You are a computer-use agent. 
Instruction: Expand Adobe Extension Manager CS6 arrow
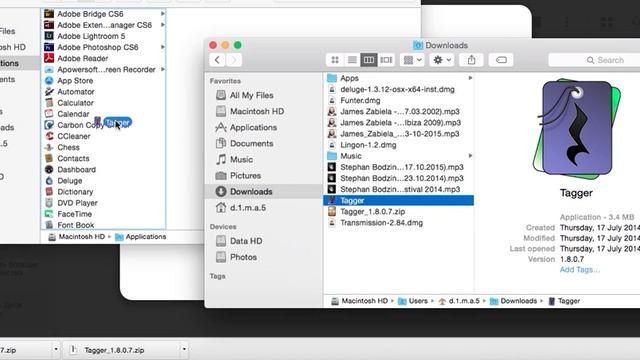click(162, 25)
